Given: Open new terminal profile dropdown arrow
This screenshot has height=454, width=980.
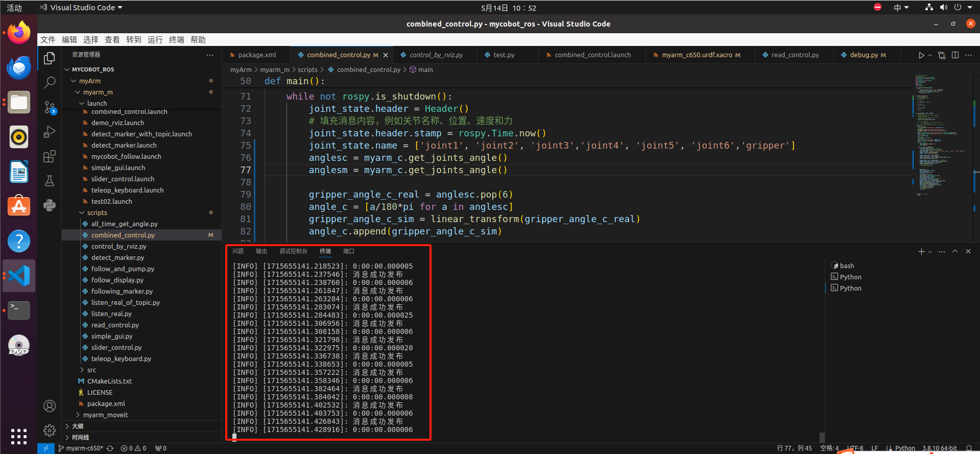Looking at the screenshot, I should [930, 251].
